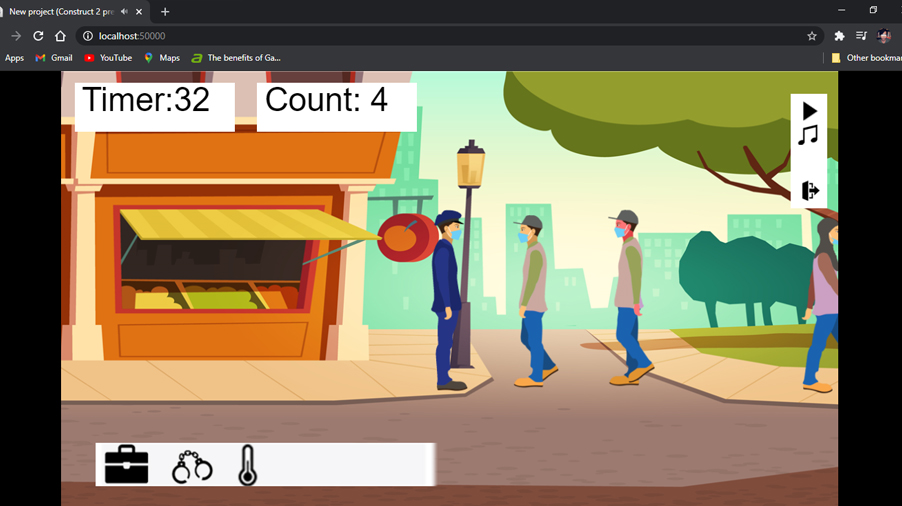Go to browser home page

60,36
